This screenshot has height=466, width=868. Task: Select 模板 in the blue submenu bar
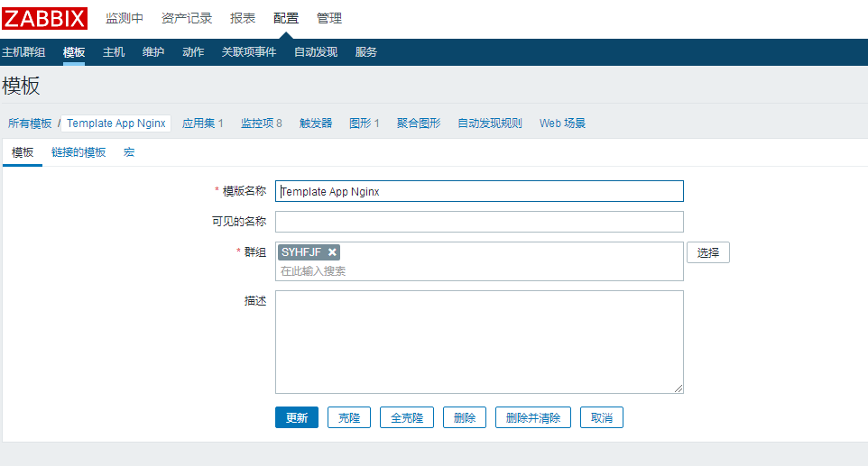(x=74, y=52)
